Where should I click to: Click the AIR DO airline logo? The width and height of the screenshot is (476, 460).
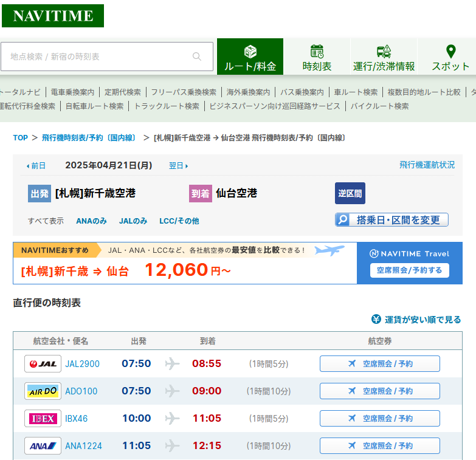pos(43,391)
